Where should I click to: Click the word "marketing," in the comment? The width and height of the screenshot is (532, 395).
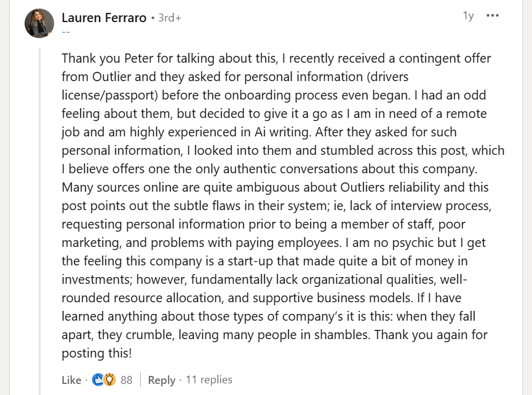(x=89, y=243)
